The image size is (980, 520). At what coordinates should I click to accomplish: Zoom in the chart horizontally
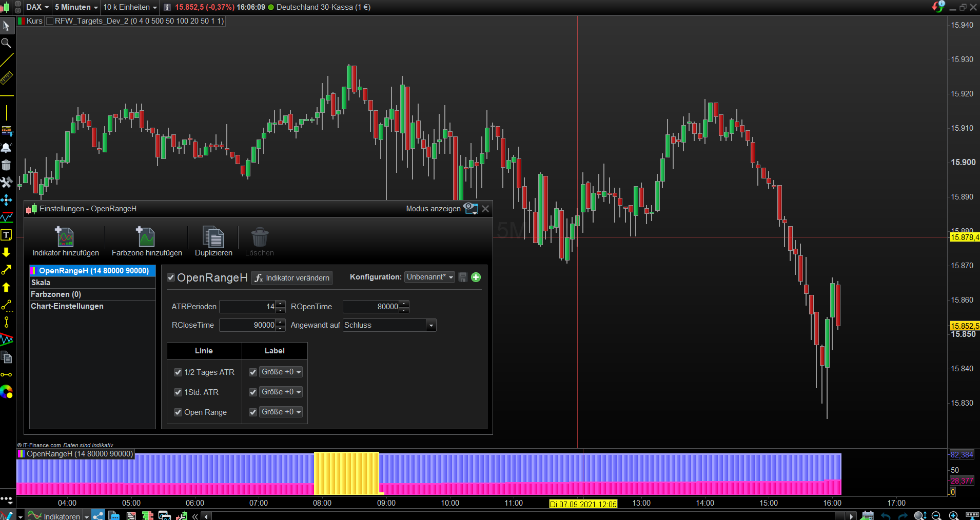click(x=954, y=515)
